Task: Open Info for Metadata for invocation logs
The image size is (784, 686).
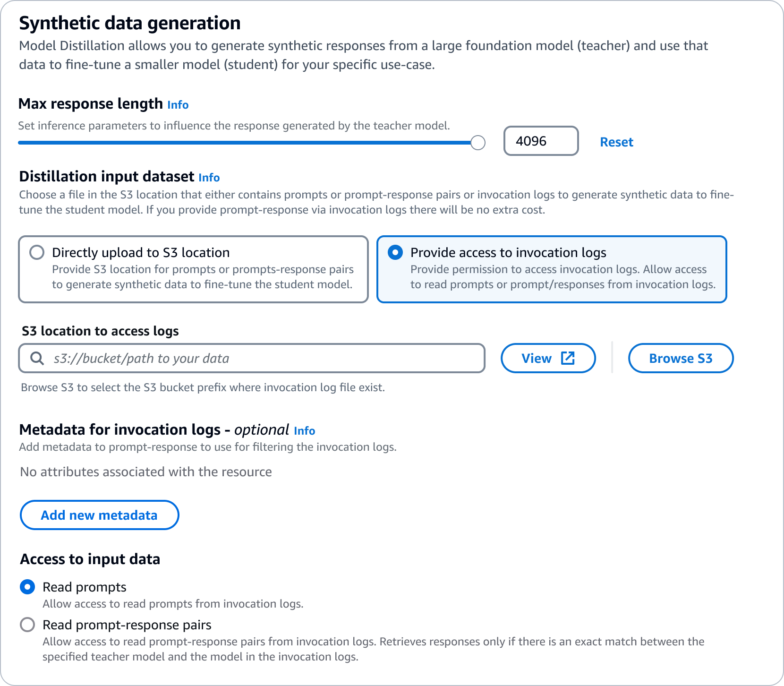Action: click(305, 430)
